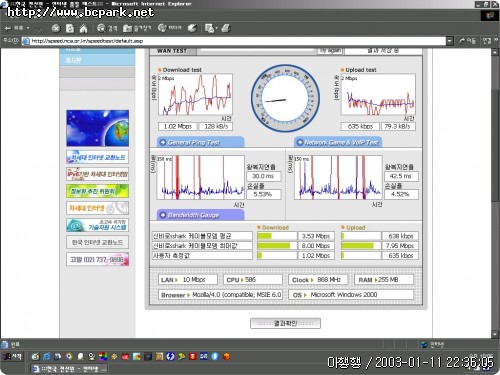
Task: Open the General Ping Test tab
Action: click(x=200, y=142)
